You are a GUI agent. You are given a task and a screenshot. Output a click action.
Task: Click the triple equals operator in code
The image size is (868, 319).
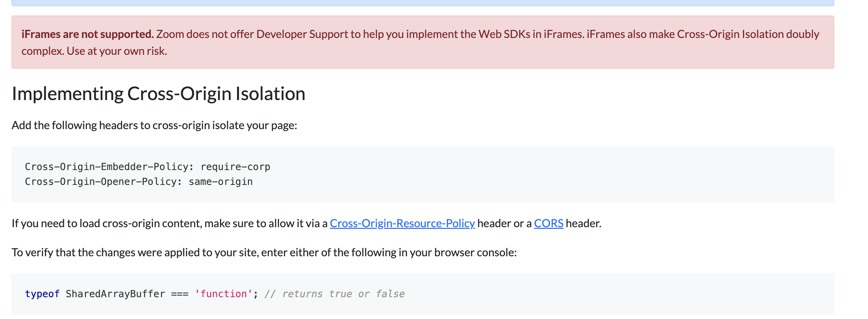tap(179, 294)
